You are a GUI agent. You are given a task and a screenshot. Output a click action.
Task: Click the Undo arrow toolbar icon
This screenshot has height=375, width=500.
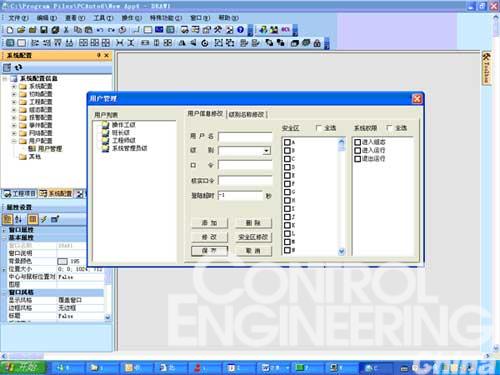[100, 30]
